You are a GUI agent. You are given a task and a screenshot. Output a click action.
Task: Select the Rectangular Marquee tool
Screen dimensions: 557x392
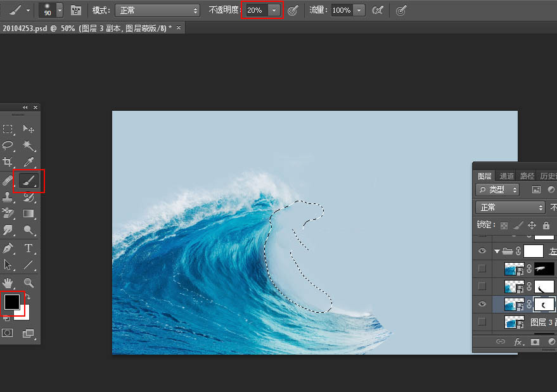[x=8, y=129]
